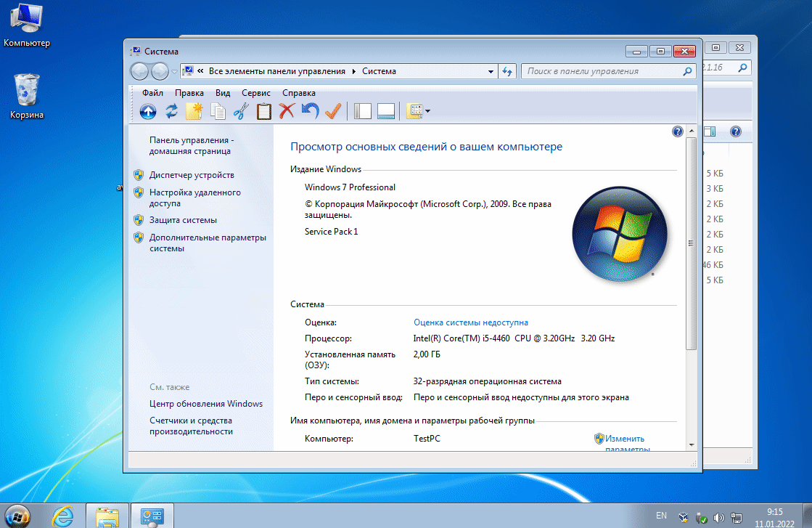This screenshot has height=528, width=812.
Task: Open Панель управления домашняя страница link
Action: click(192, 145)
